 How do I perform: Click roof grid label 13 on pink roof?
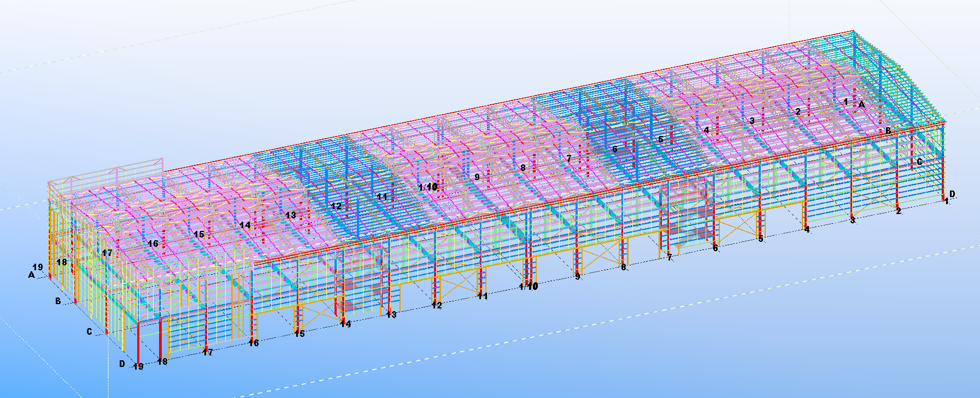(x=290, y=215)
